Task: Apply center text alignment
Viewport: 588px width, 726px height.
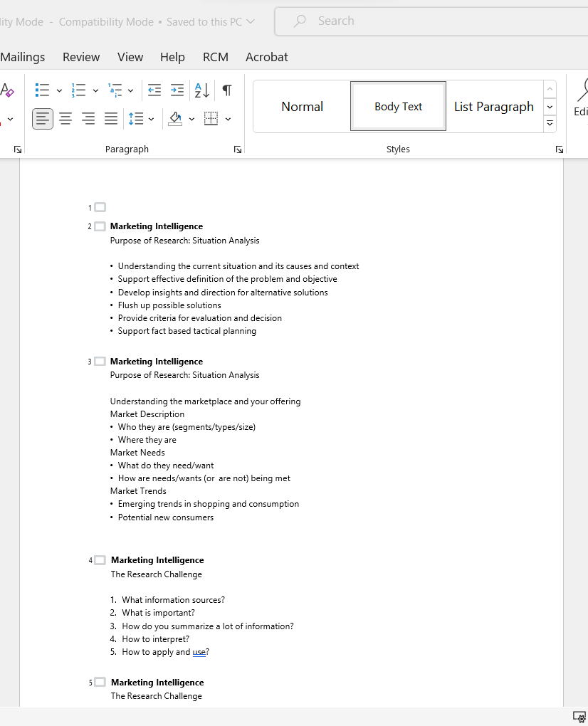Action: pyautogui.click(x=65, y=119)
